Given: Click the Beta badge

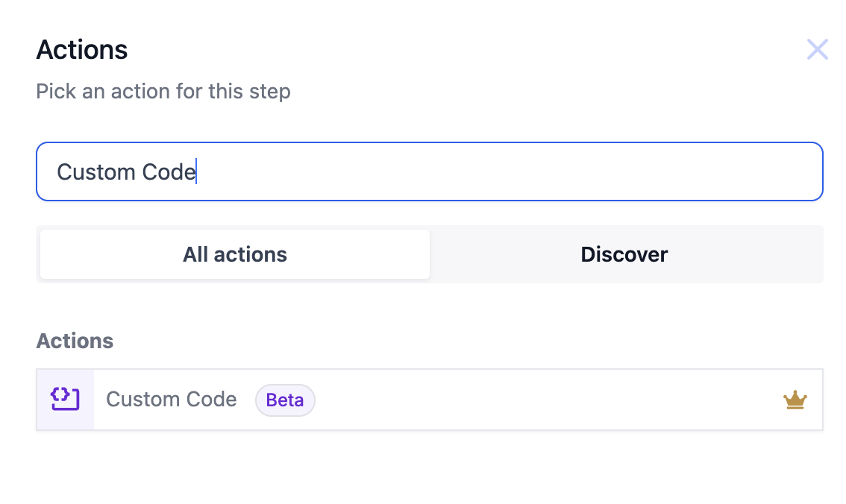Looking at the screenshot, I should [285, 400].
